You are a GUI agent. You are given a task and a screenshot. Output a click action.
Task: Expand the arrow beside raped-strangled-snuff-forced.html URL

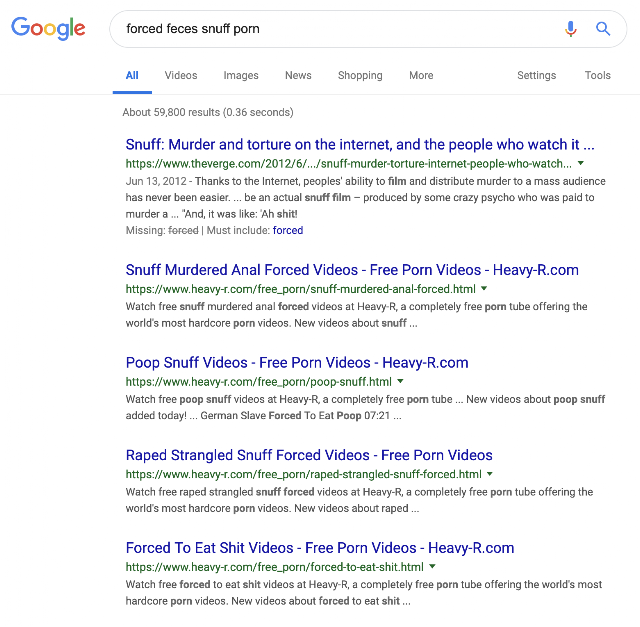click(490, 474)
